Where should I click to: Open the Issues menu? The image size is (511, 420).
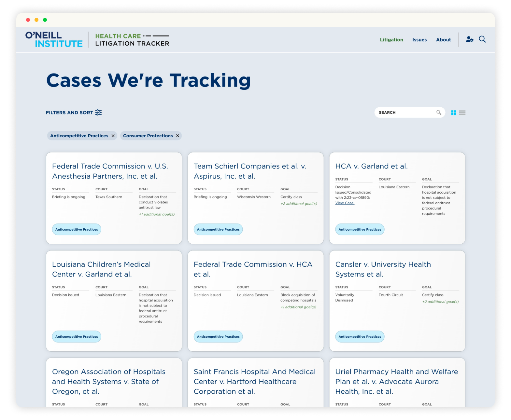[x=419, y=40]
